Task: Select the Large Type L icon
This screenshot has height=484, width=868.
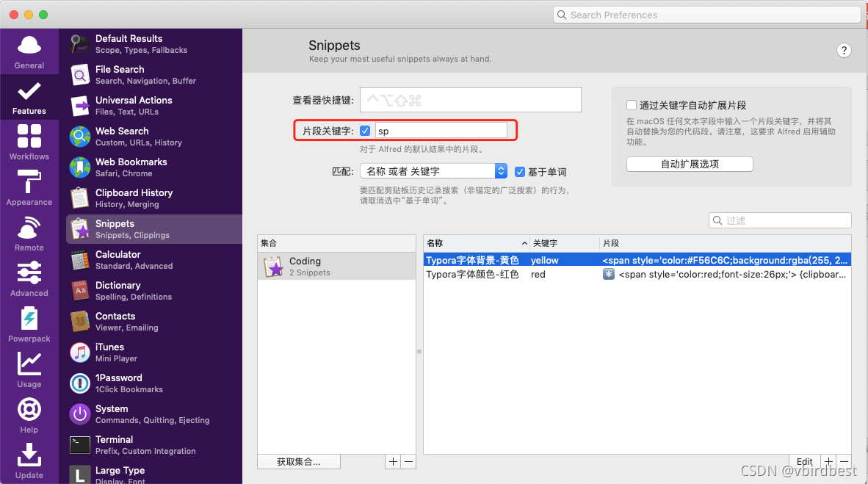Action: tap(80, 474)
